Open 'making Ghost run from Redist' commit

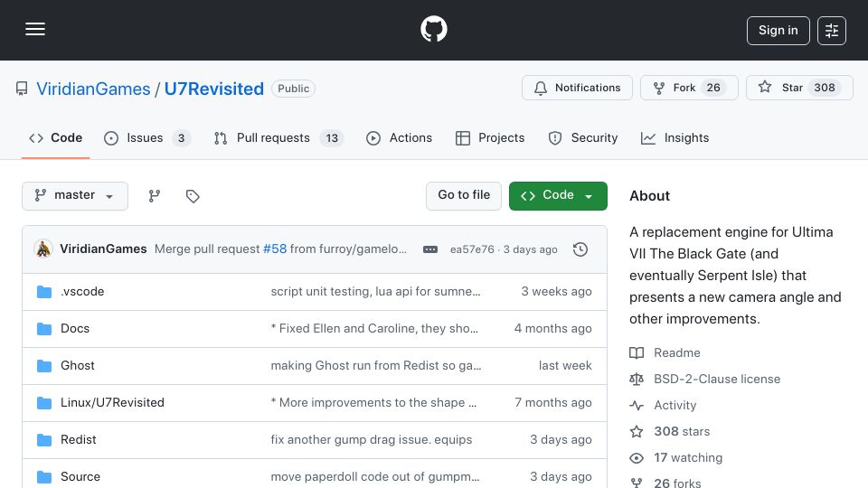pyautogui.click(x=376, y=366)
